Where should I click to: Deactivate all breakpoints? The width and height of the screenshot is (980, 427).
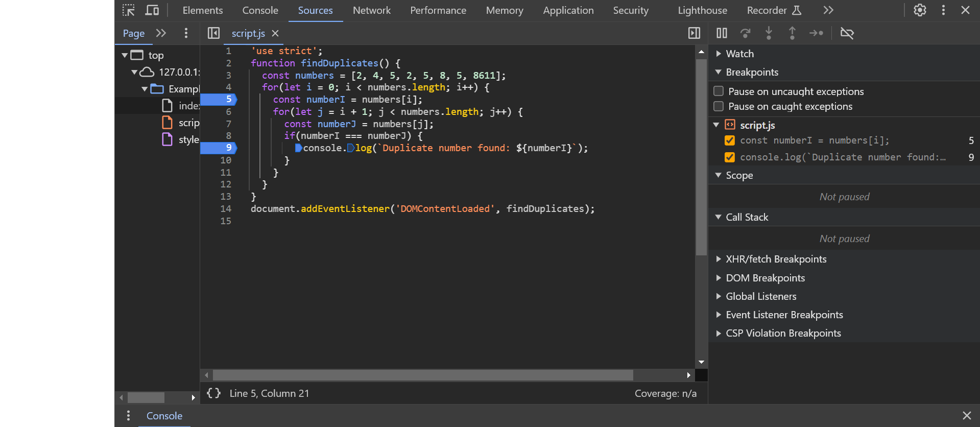[847, 33]
